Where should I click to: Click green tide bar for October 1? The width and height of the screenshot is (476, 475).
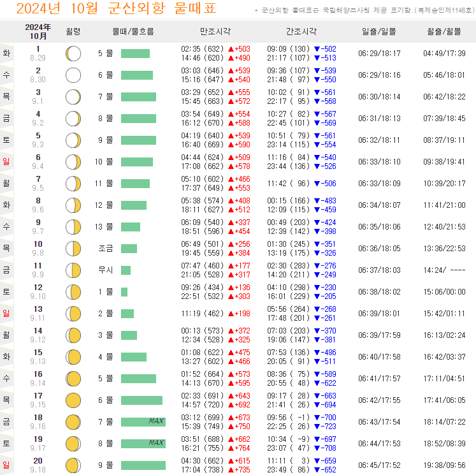point(135,54)
